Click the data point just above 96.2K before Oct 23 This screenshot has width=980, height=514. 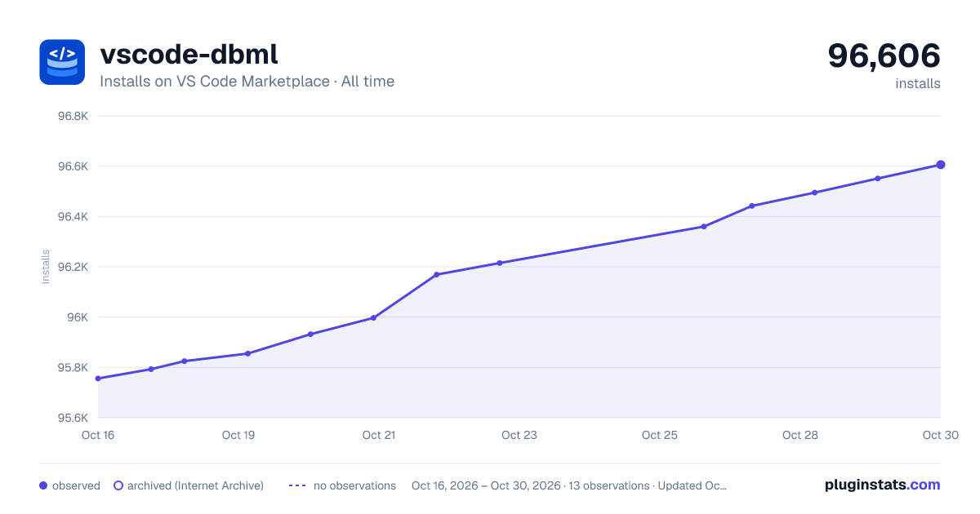point(499,263)
